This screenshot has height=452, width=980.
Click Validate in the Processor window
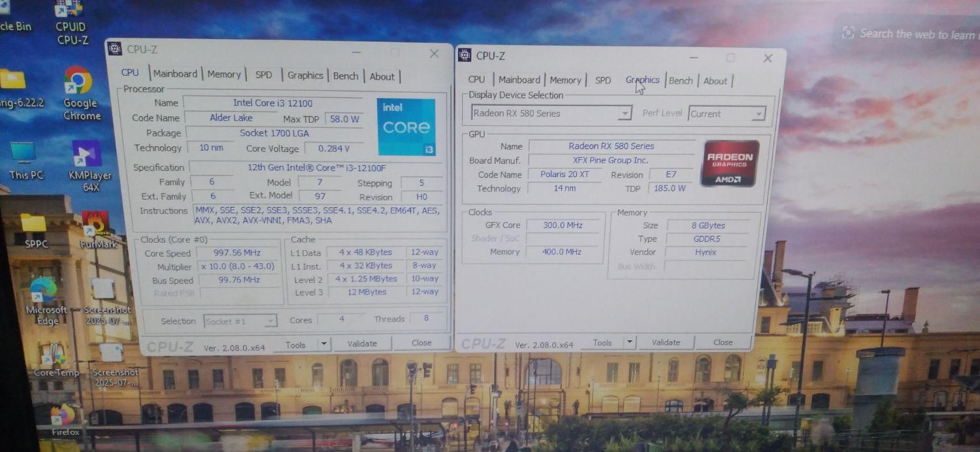pos(362,344)
